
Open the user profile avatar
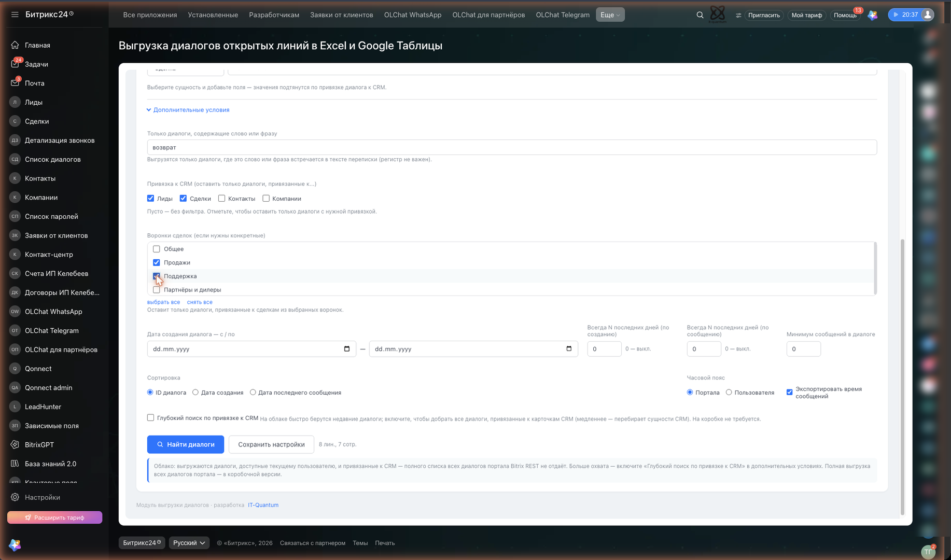[928, 15]
